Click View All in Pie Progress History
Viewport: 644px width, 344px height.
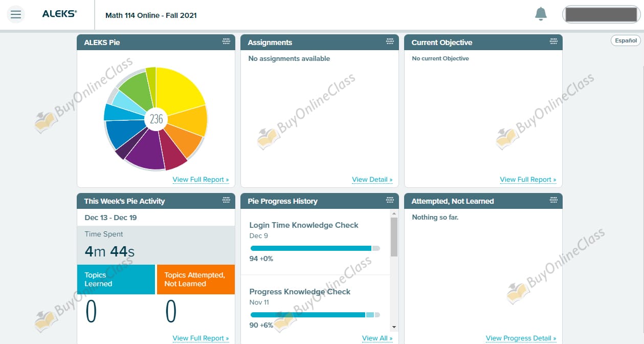377,338
